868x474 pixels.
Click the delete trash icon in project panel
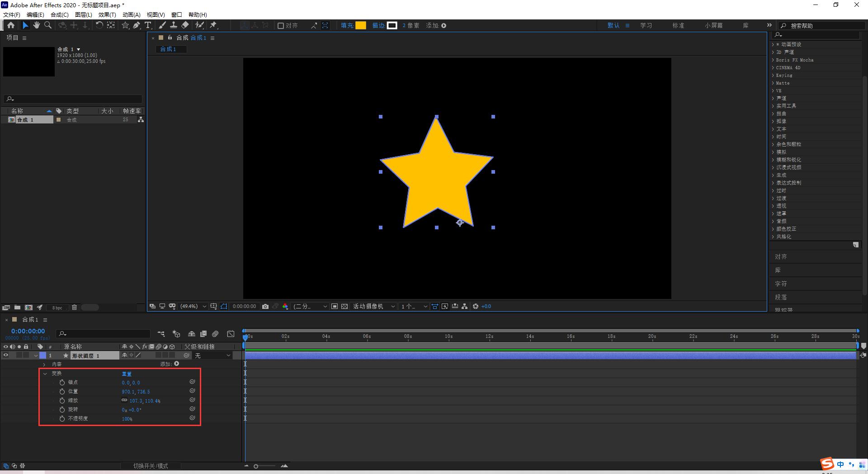(x=74, y=308)
